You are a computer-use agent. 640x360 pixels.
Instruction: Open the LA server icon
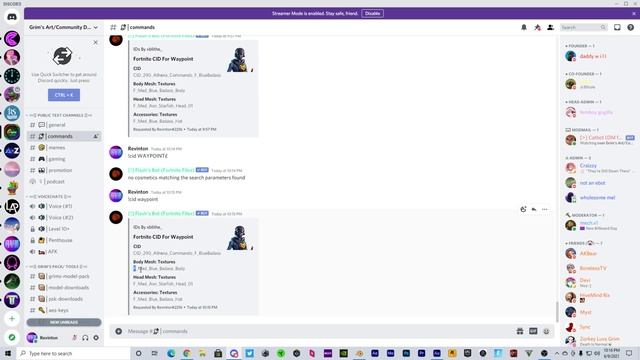point(12,207)
